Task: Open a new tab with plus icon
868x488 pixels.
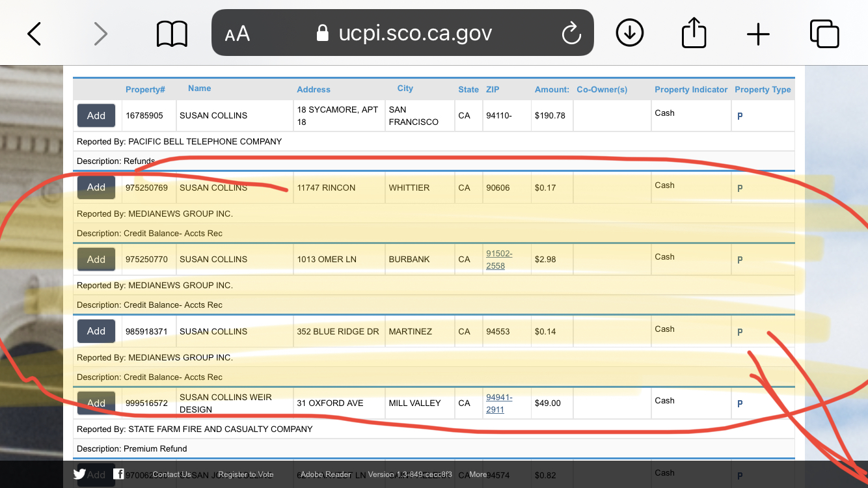Action: [758, 34]
